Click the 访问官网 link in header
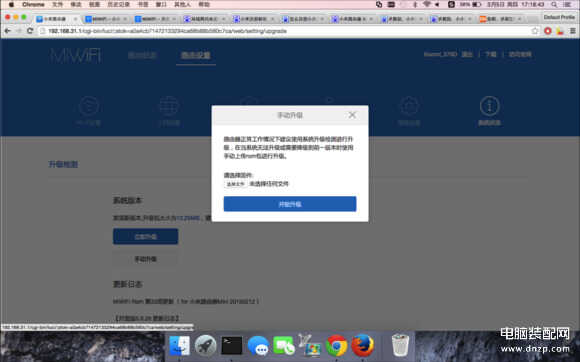This screenshot has width=580, height=362. (x=520, y=54)
